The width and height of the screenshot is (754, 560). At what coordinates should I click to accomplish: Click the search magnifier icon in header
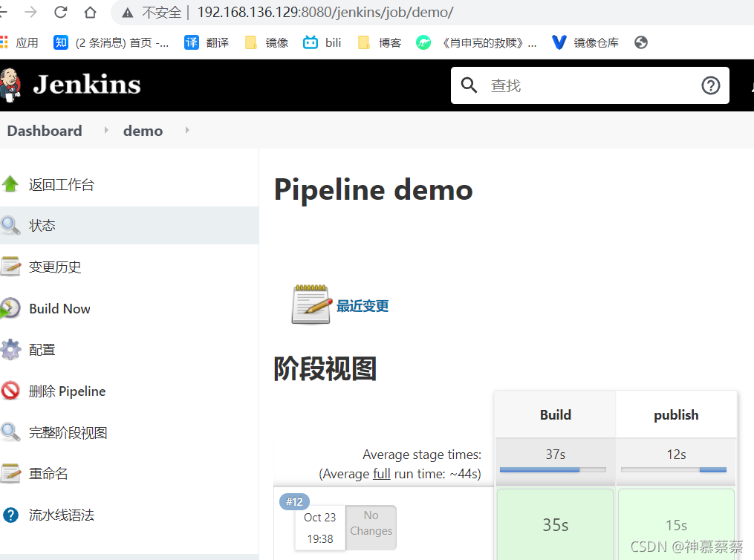pos(469,85)
